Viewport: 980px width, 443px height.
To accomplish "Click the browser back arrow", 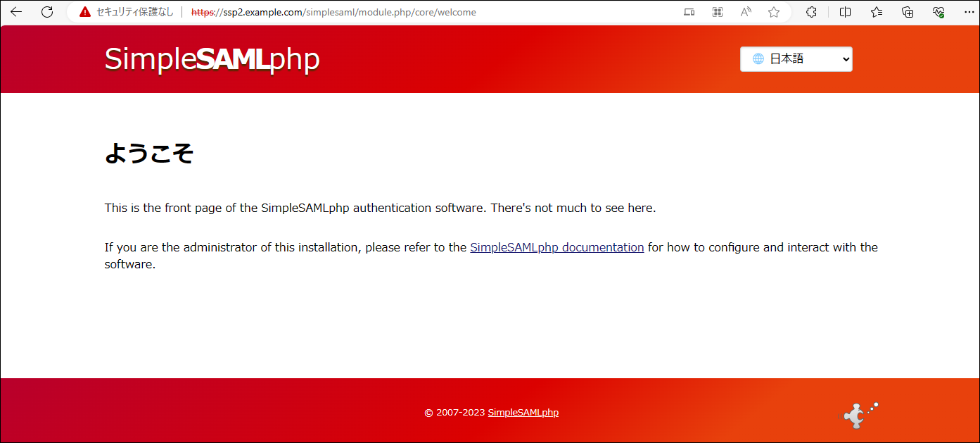I will coord(15,12).
